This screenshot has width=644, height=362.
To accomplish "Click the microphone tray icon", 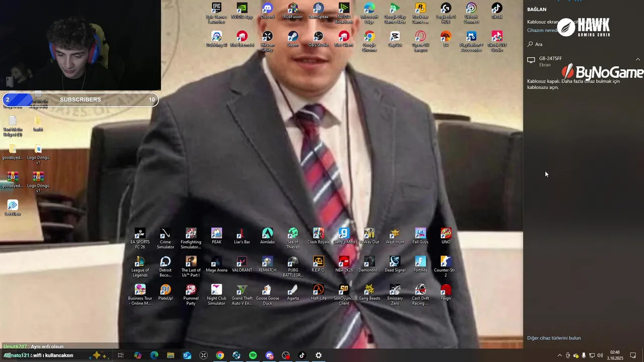I will (x=584, y=355).
